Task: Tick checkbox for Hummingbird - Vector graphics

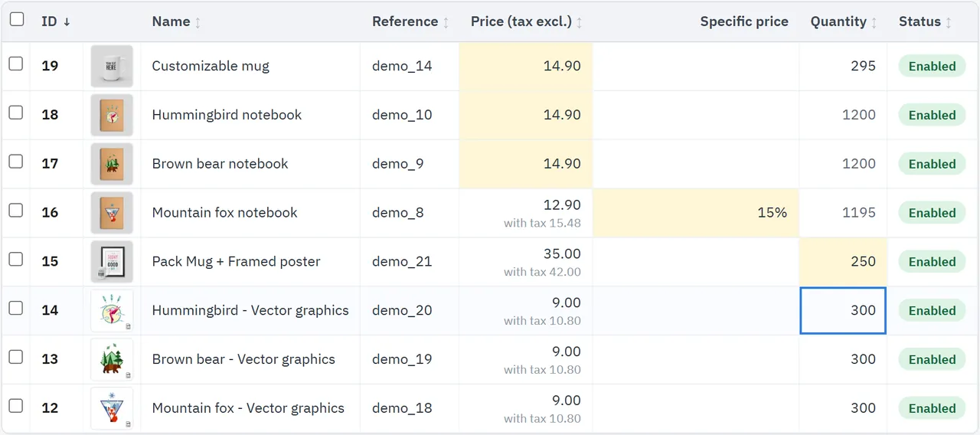Action: pos(16,308)
